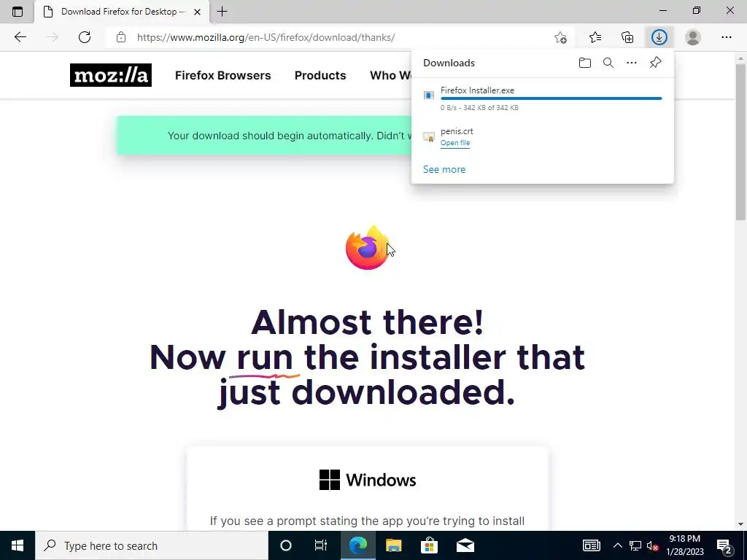Open the Products navigation menu
The height and width of the screenshot is (560, 747).
(320, 75)
